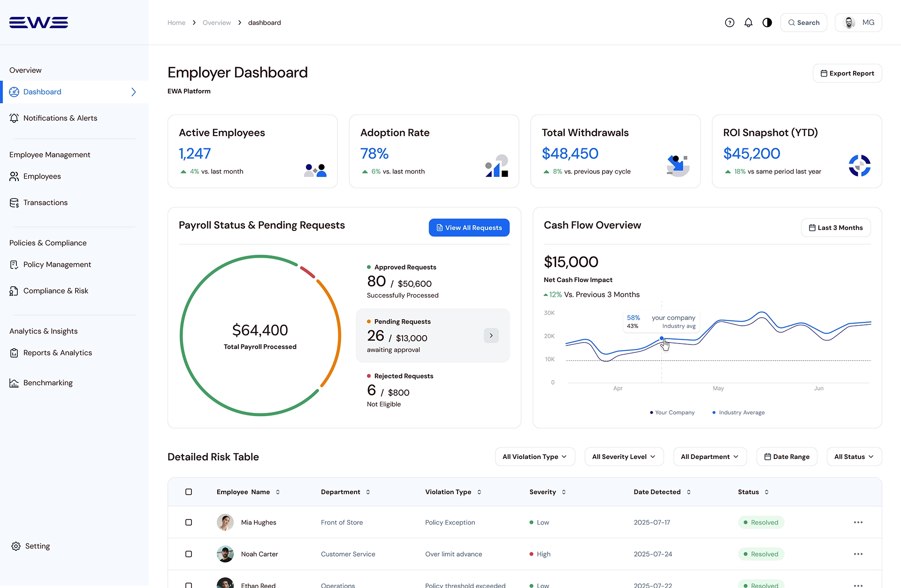This screenshot has height=588, width=901.
Task: Sort by Employee Name column arrows
Action: point(278,492)
